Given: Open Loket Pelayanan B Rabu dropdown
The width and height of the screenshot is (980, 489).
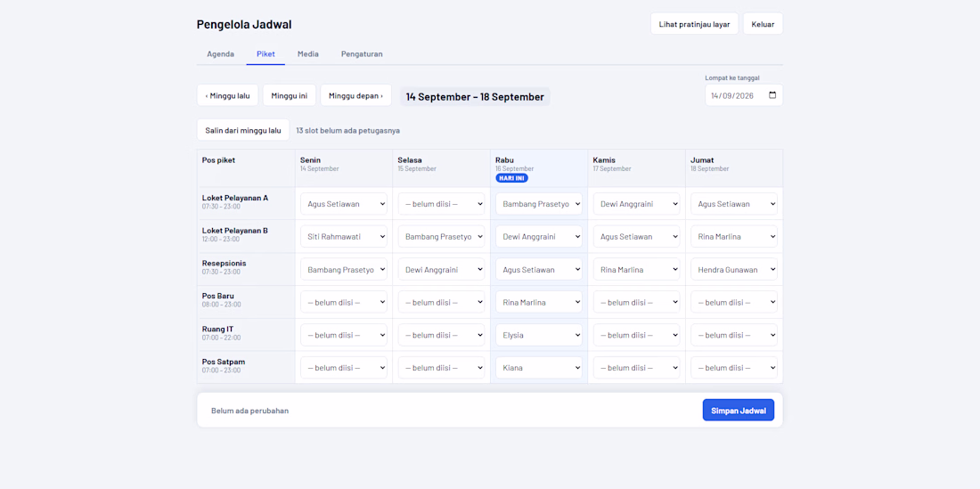Looking at the screenshot, I should click(539, 237).
